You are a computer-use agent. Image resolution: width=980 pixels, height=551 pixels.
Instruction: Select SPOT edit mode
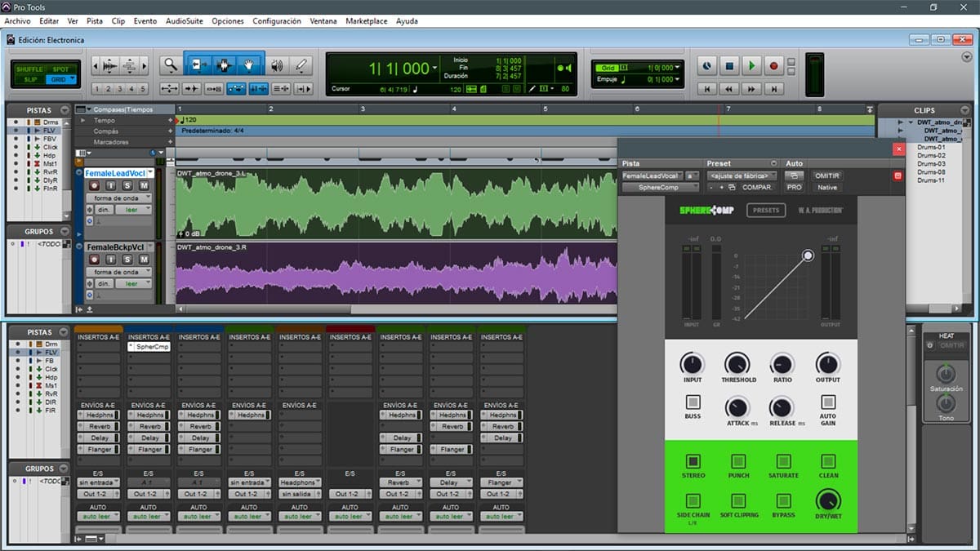coord(60,69)
